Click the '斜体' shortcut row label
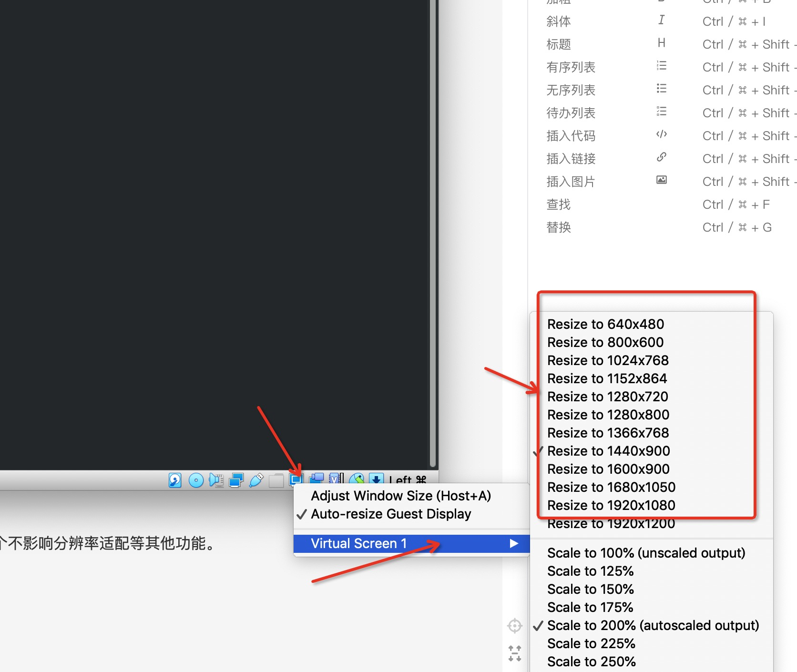797x672 pixels. [559, 21]
